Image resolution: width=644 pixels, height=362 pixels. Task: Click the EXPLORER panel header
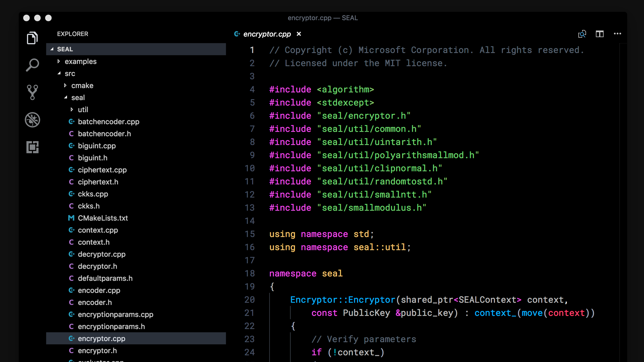[72, 34]
